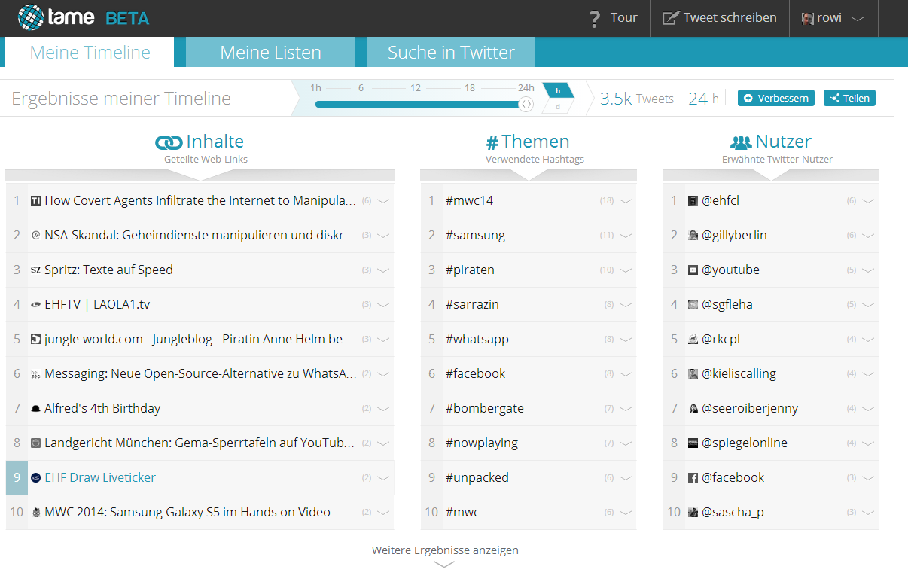Screen dimensions: 908x588
Task: Click the Nutzer people icon
Action: [x=741, y=142]
